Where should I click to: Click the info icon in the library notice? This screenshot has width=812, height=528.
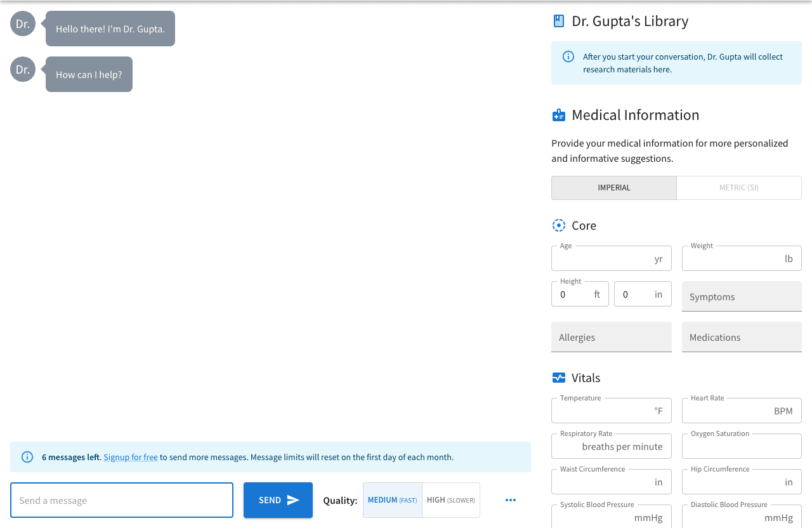pos(568,56)
